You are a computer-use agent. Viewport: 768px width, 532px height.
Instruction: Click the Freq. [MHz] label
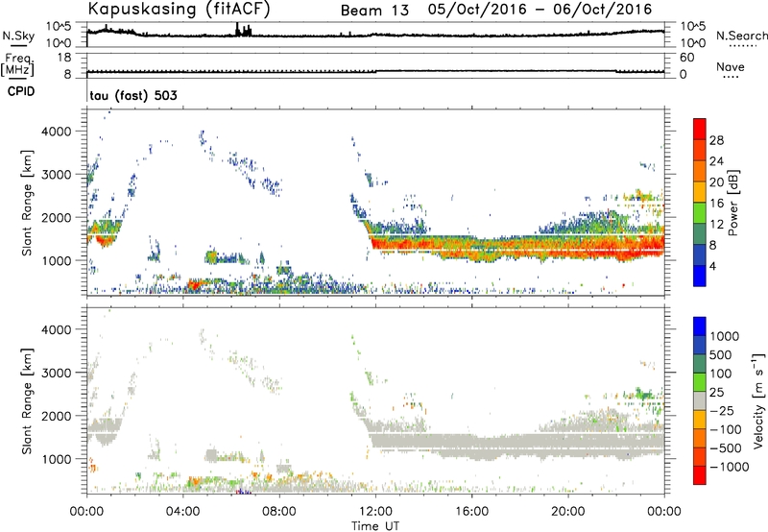point(17,64)
